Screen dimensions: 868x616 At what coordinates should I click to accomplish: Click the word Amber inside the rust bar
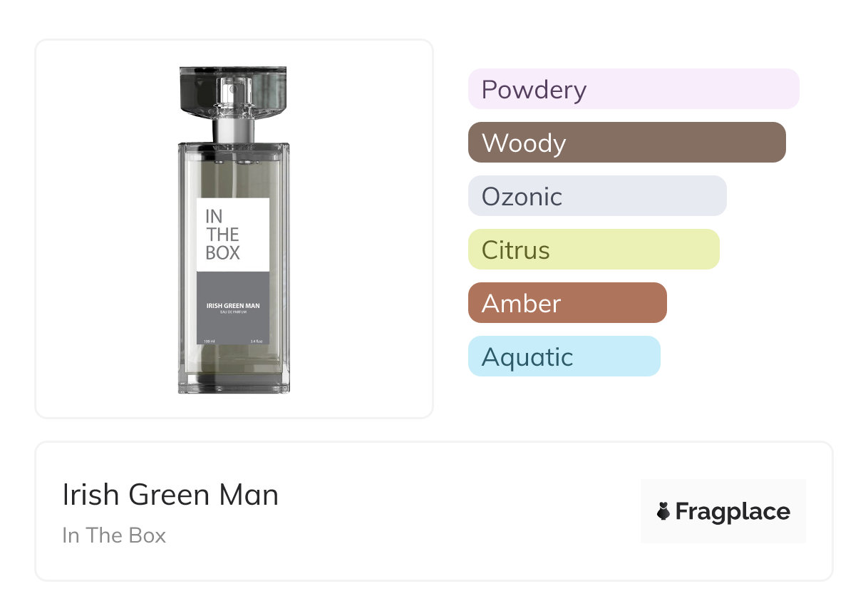(x=521, y=303)
